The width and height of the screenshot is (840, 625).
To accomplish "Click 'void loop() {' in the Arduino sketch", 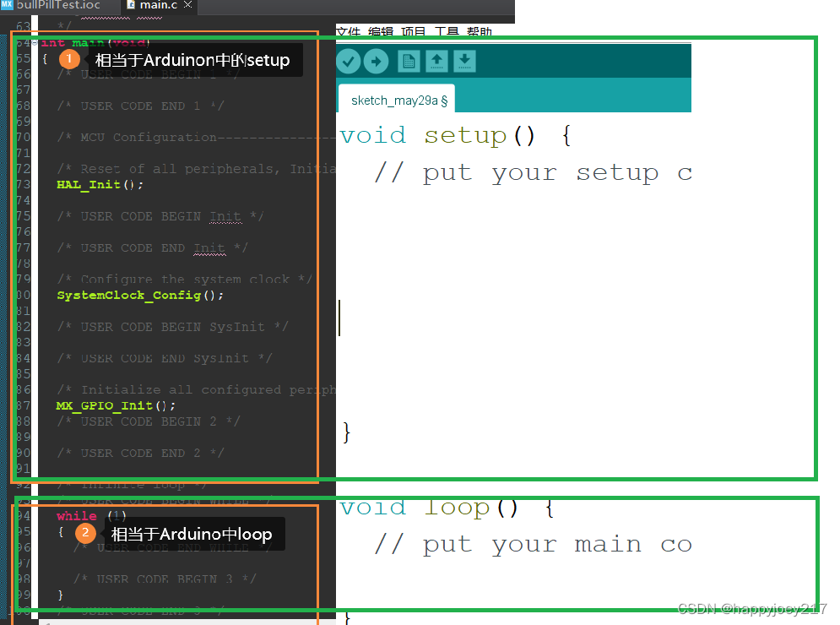I will [447, 508].
